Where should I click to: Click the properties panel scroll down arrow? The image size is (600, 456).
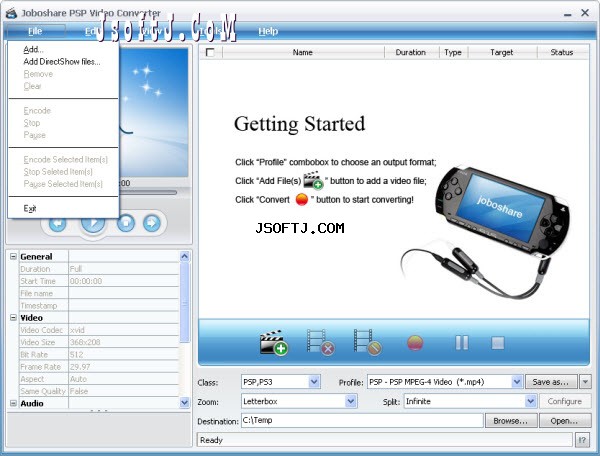[x=184, y=402]
